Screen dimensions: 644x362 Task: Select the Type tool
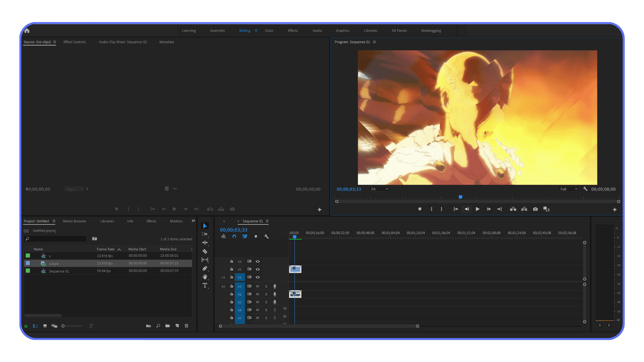(x=205, y=286)
